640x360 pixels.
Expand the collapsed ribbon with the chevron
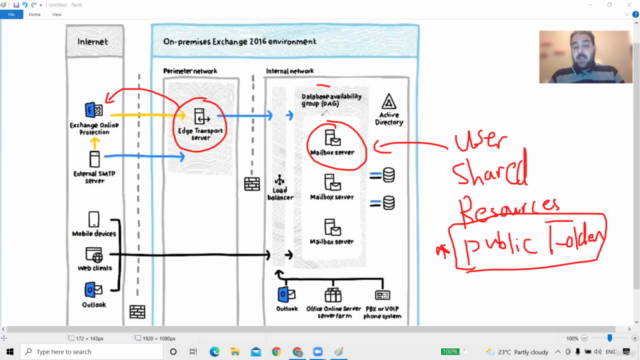click(627, 15)
